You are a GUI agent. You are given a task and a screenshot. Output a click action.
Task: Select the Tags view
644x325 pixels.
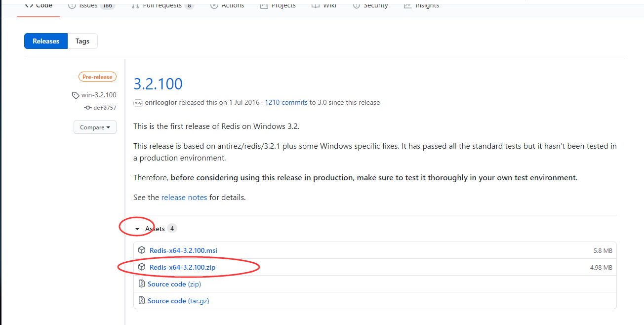(82, 41)
